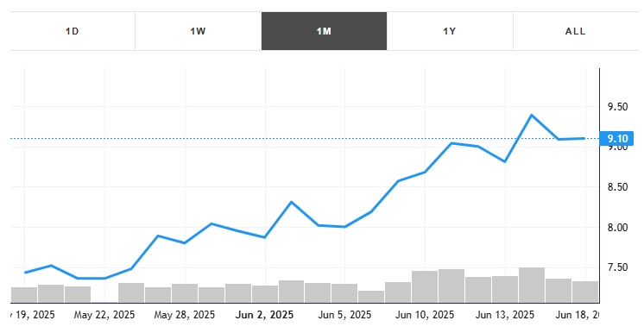Click the highest peak of the blue price line
The image size is (644, 333).
coord(532,115)
